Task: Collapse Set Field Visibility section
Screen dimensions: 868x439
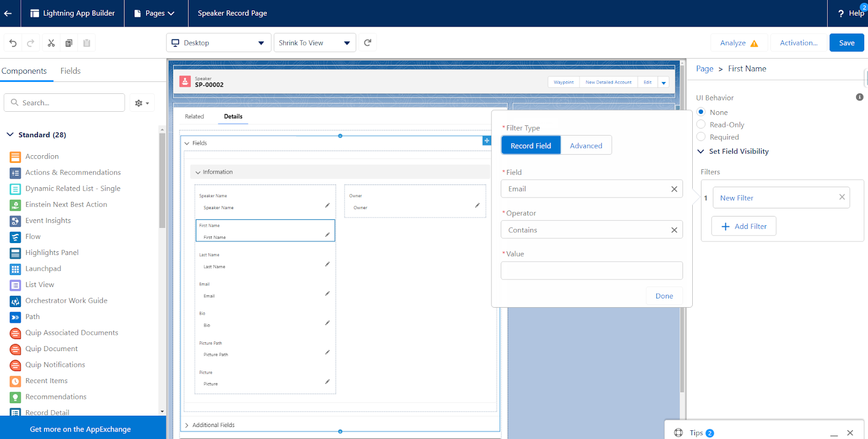Action: pyautogui.click(x=701, y=151)
